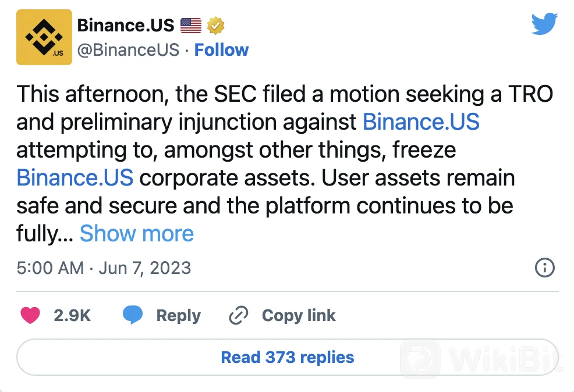Screen dimensions: 574x392
Task: Click the gold verified badge
Action: click(217, 26)
